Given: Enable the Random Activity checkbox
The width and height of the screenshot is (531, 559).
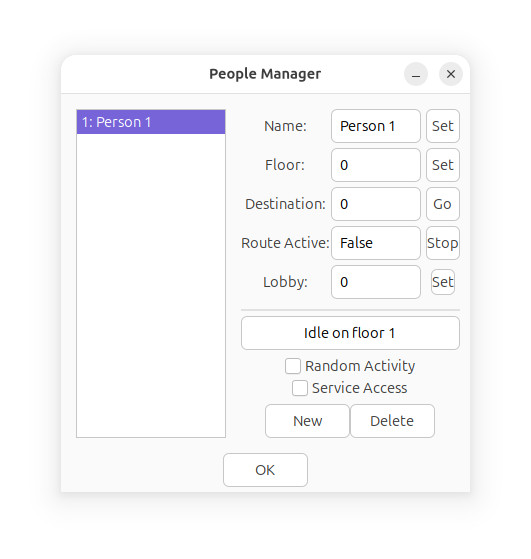Looking at the screenshot, I should pyautogui.click(x=293, y=366).
